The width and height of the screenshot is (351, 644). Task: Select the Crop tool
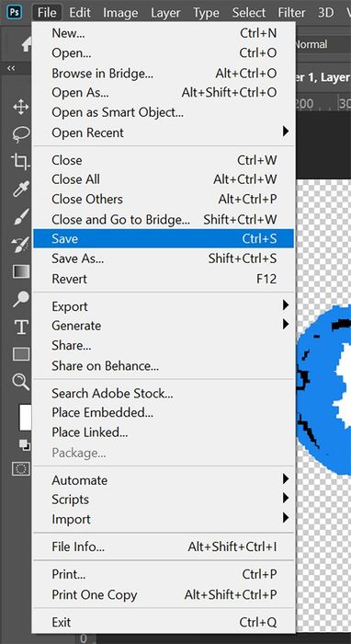[20, 161]
